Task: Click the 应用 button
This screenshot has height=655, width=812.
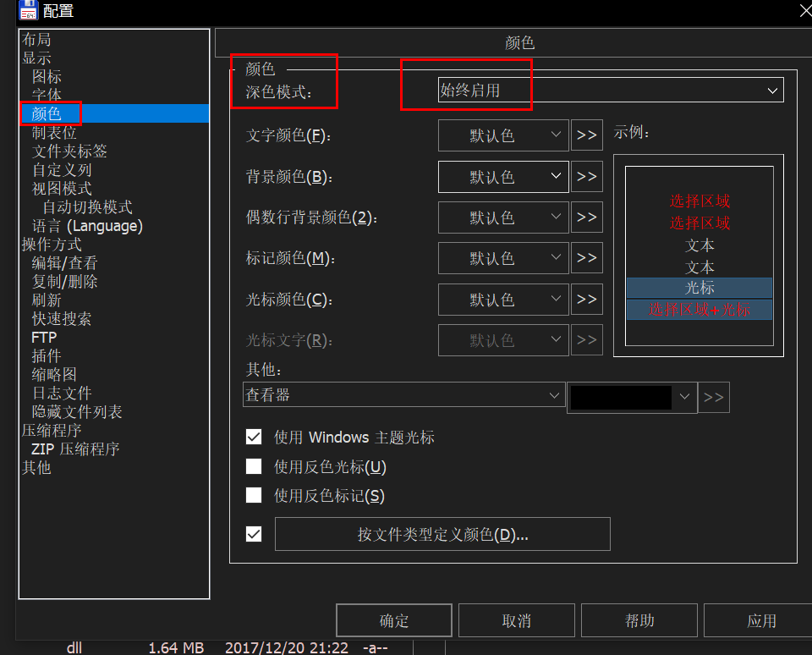Action: (x=760, y=620)
